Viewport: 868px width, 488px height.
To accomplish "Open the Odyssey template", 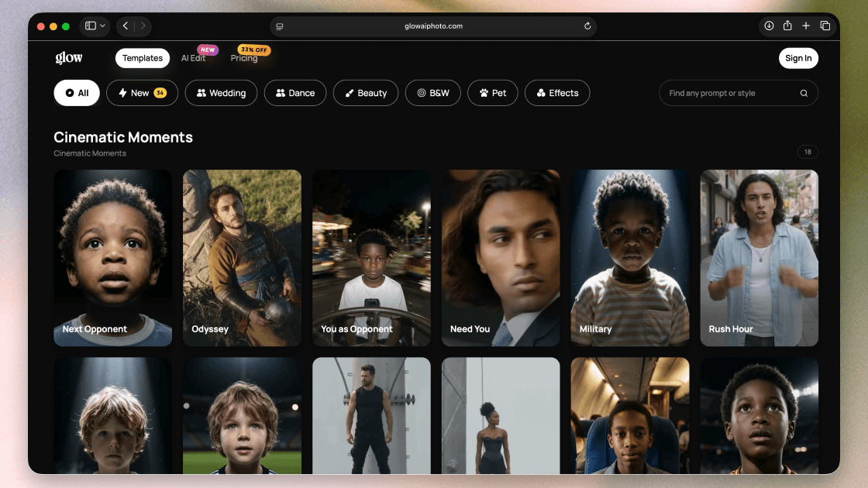I will [242, 258].
